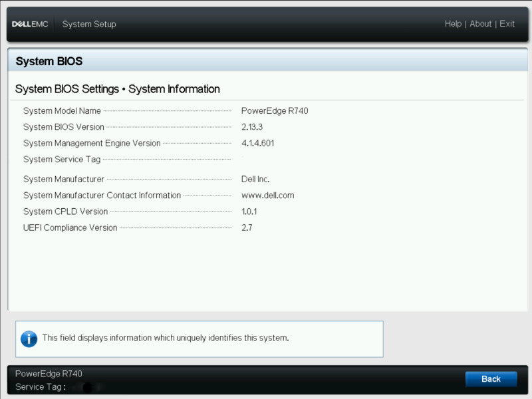The width and height of the screenshot is (532, 399).
Task: Click the blue information icon
Action: [29, 338]
